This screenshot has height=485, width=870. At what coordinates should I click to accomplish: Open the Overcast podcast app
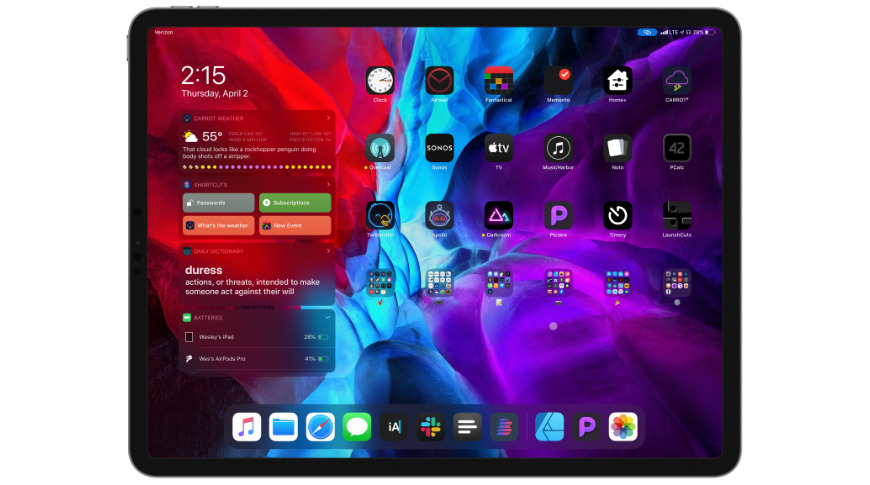coord(380,148)
